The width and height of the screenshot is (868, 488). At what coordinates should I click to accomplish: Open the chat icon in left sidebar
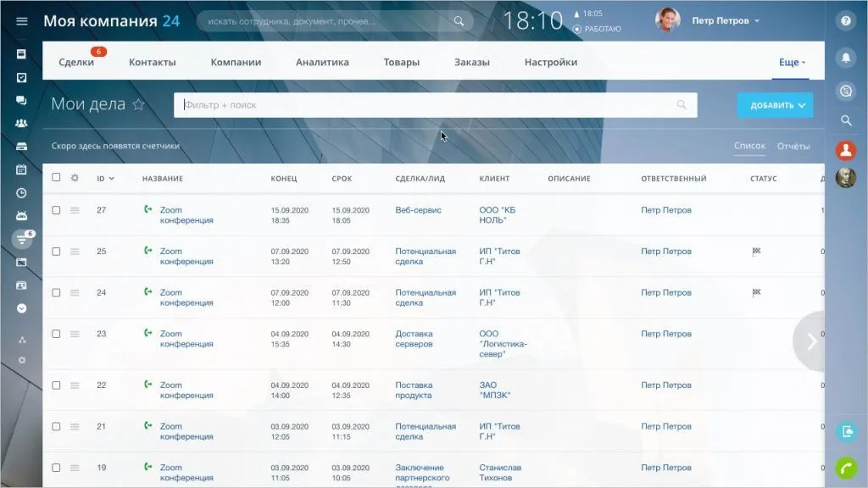(x=21, y=100)
